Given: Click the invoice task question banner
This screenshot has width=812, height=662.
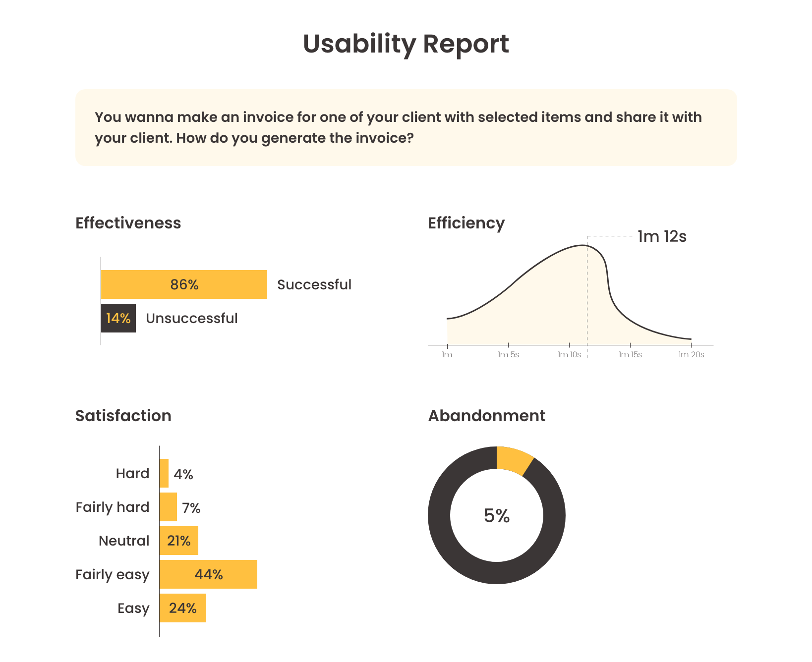Looking at the screenshot, I should (x=406, y=127).
